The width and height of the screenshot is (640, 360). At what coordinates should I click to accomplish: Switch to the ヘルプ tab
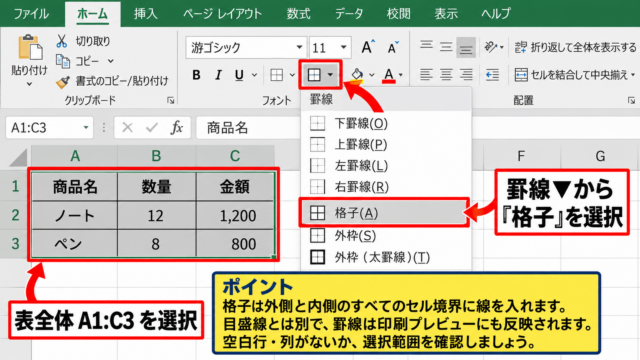pos(496,13)
